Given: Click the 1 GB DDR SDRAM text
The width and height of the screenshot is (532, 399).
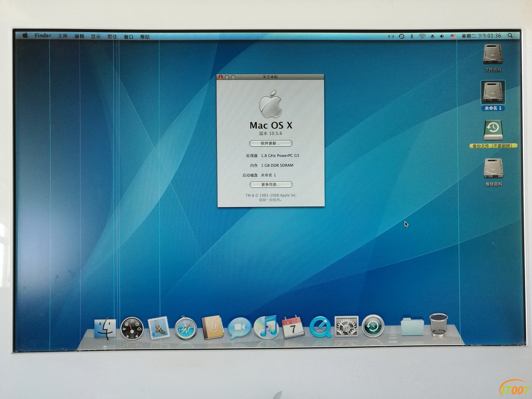Looking at the screenshot, I should pos(277,165).
